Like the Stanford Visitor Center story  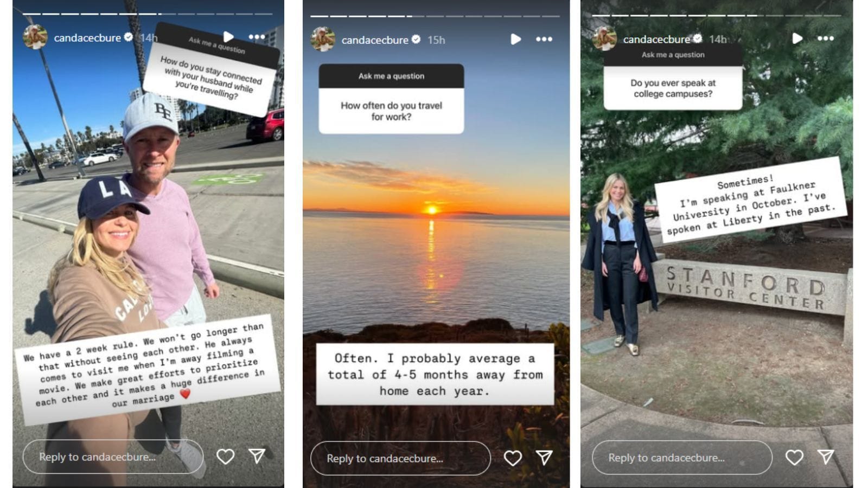(794, 458)
